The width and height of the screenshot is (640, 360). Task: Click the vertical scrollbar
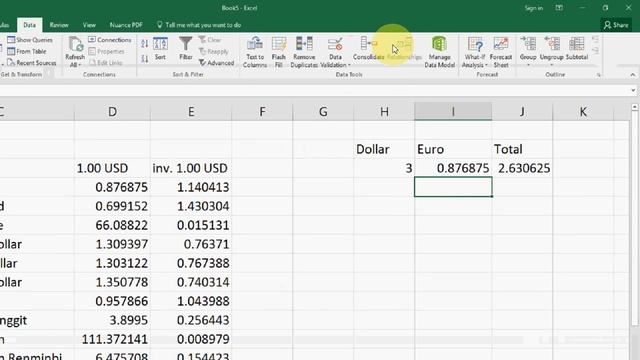pos(635,220)
